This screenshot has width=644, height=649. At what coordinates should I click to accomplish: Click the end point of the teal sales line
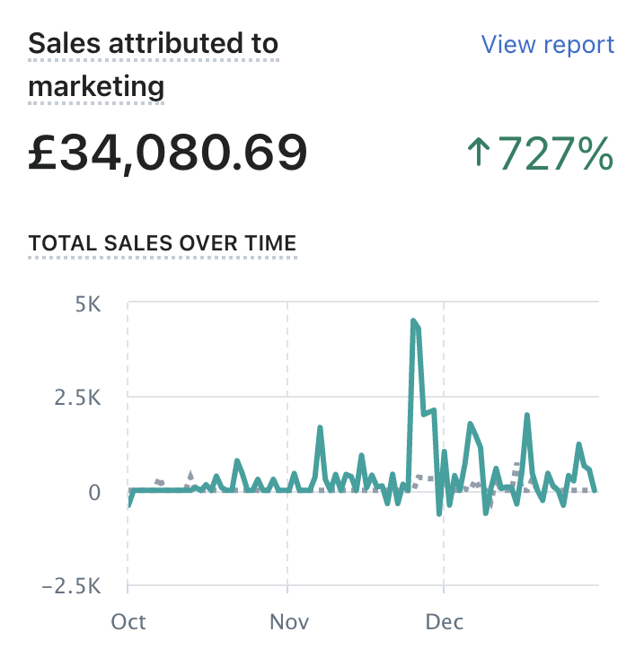point(595,490)
